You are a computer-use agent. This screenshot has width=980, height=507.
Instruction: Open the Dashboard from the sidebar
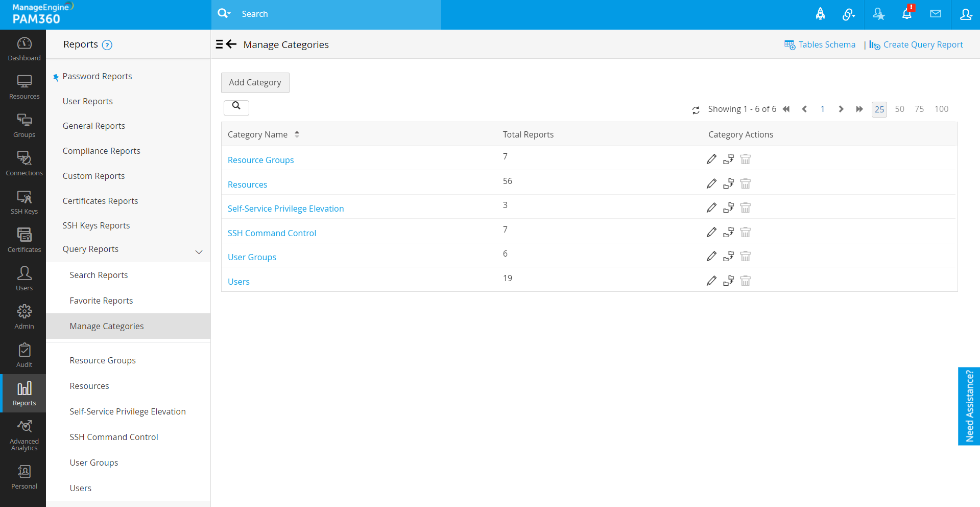pyautogui.click(x=24, y=49)
